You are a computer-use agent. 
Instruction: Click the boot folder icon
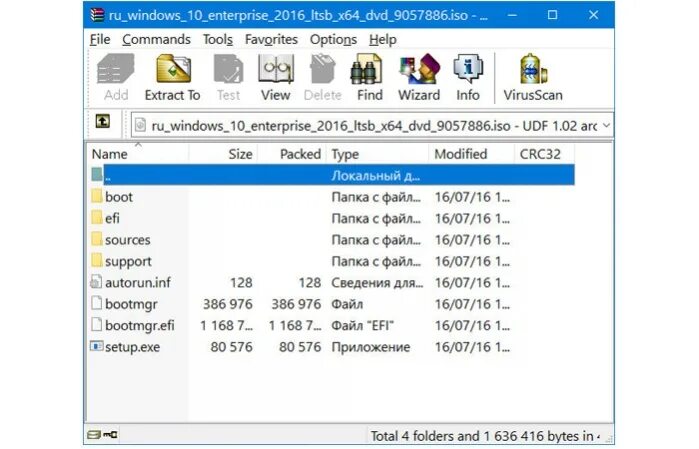point(97,196)
